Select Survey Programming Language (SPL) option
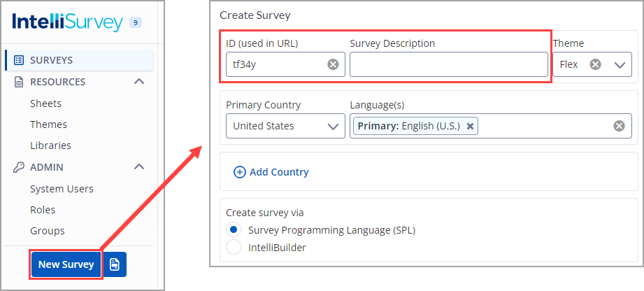Screen dimensions: 644x291 coord(234,229)
